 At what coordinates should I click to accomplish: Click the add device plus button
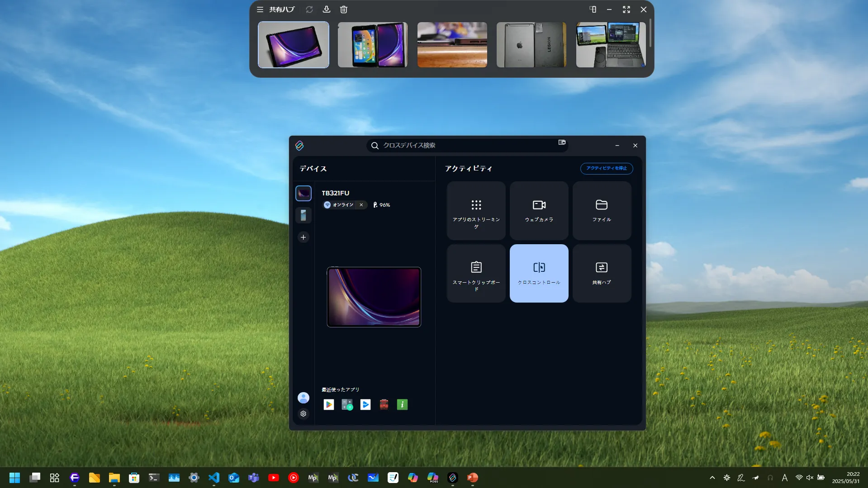pos(304,237)
